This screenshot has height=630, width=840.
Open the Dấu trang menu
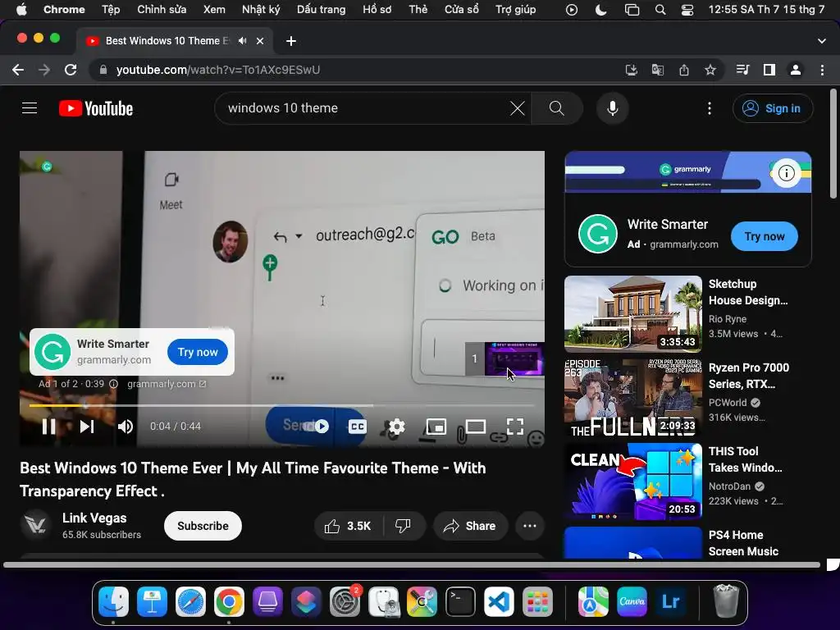click(x=321, y=9)
